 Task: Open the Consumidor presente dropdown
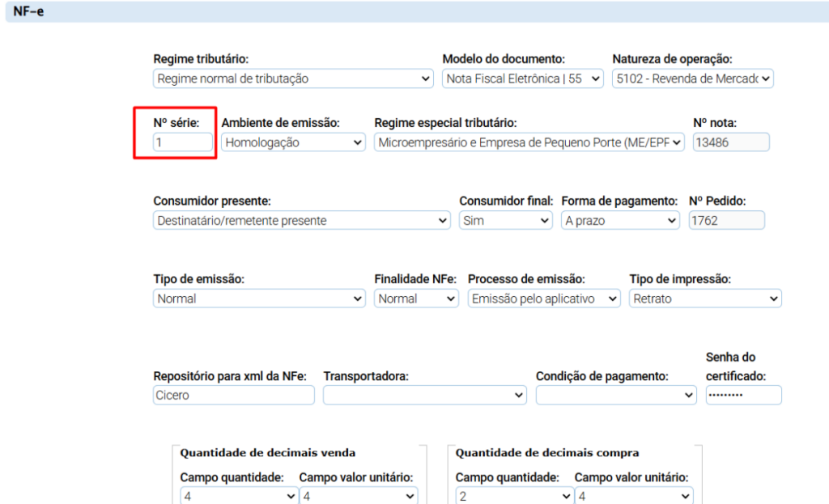[x=301, y=220]
